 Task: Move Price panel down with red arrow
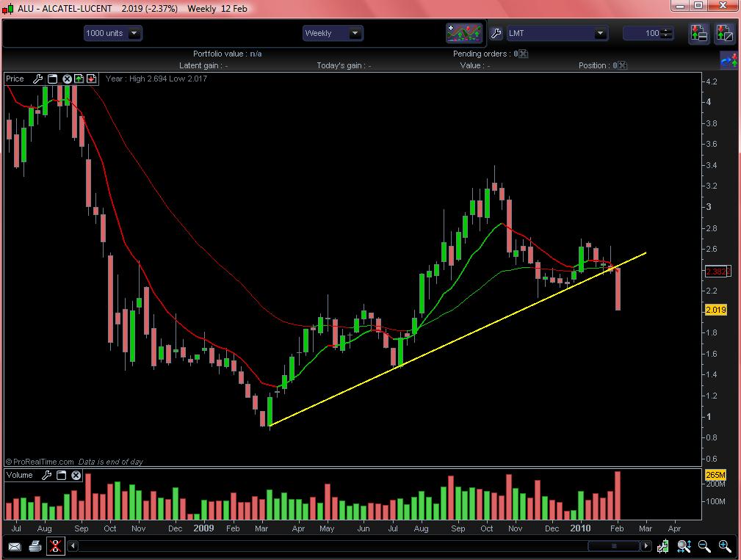click(x=91, y=79)
